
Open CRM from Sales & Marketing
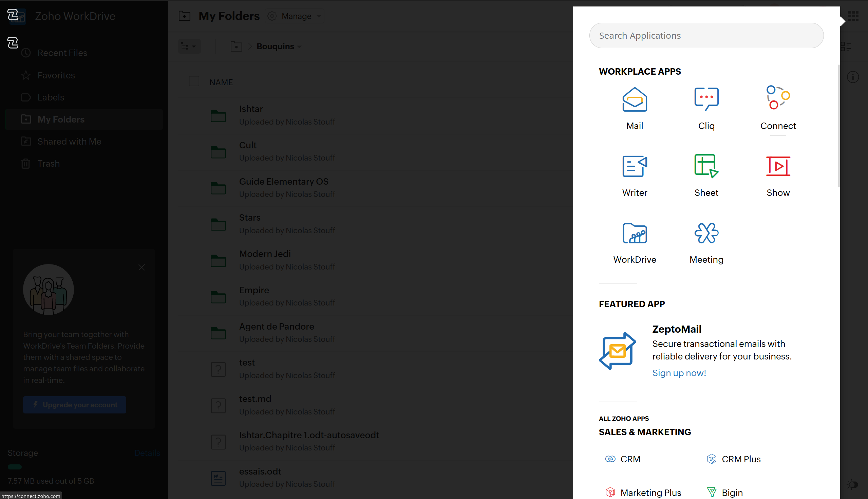pyautogui.click(x=623, y=459)
